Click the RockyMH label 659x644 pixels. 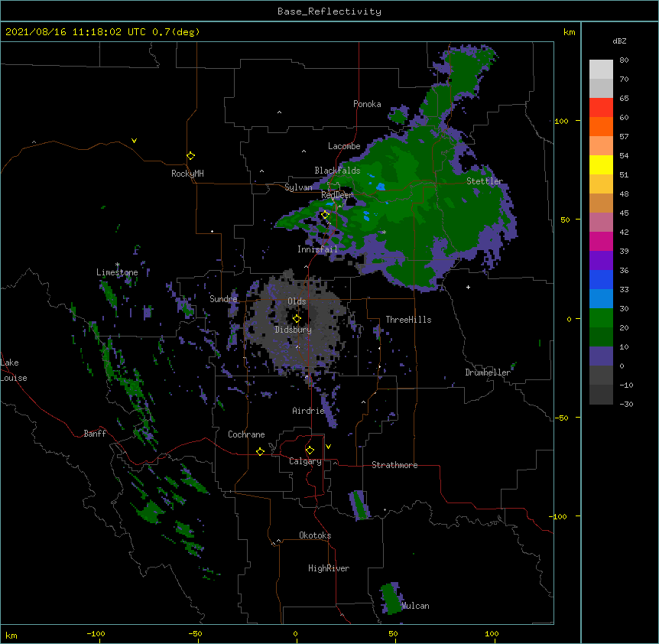187,174
